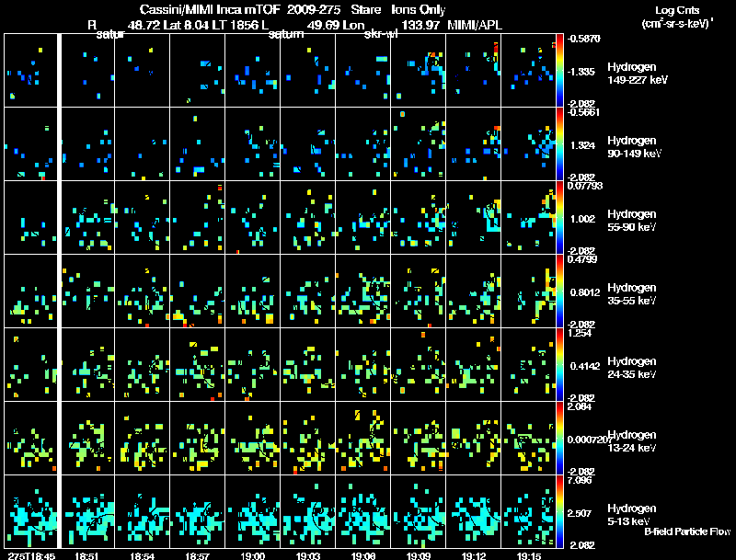Click the '1.002' colorbar value
This screenshot has height=560, width=736.
pos(582,219)
